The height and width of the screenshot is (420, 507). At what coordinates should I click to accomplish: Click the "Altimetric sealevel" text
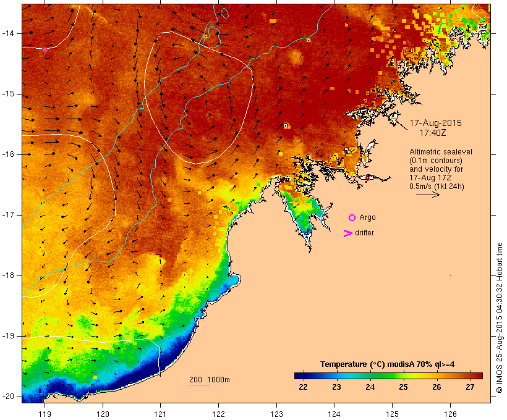pyautogui.click(x=441, y=152)
